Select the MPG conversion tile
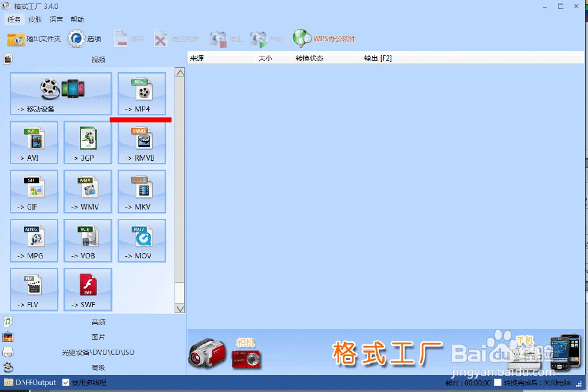The image size is (588, 392). 34,240
